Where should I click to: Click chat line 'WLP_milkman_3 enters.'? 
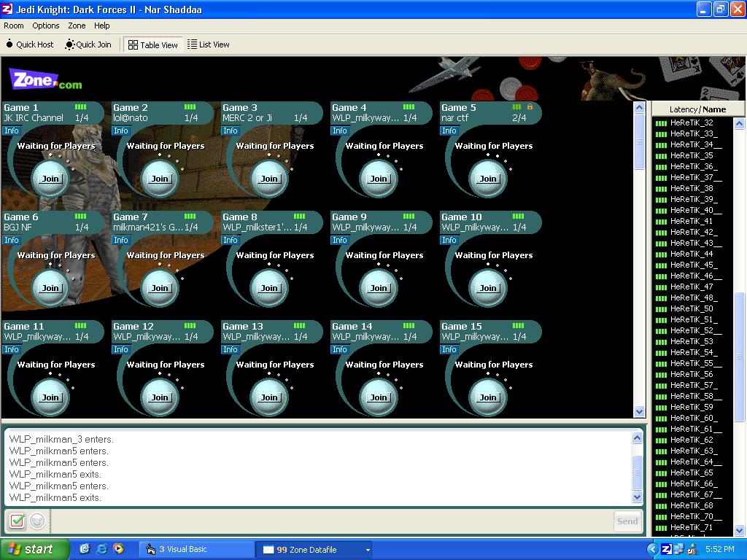click(61, 440)
